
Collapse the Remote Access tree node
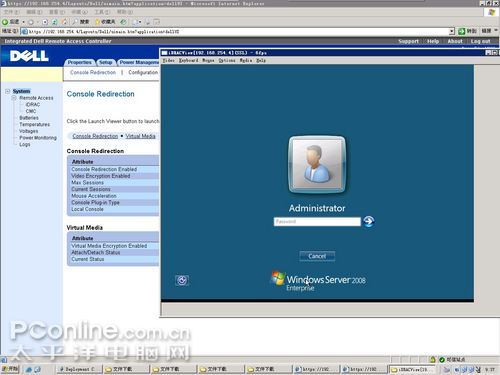tap(14, 98)
